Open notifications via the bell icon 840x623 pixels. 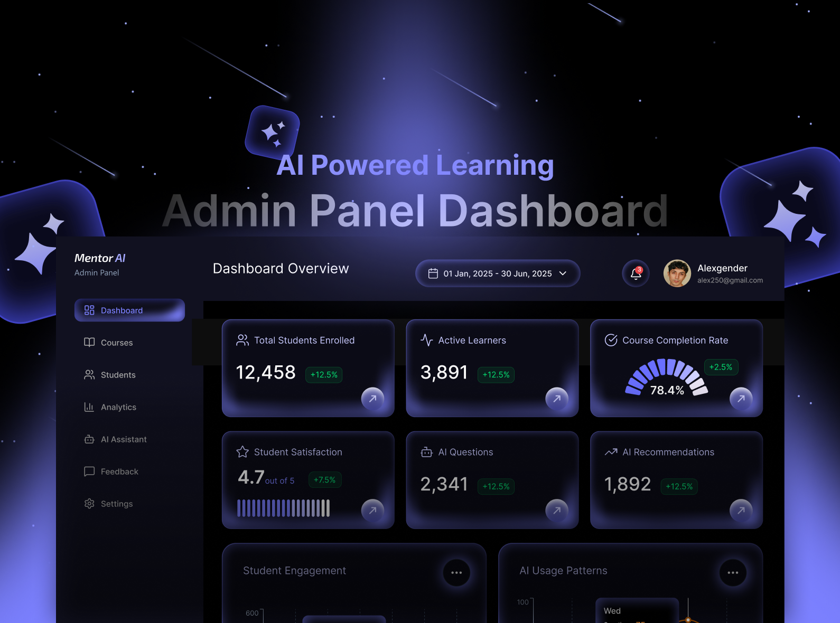point(636,273)
